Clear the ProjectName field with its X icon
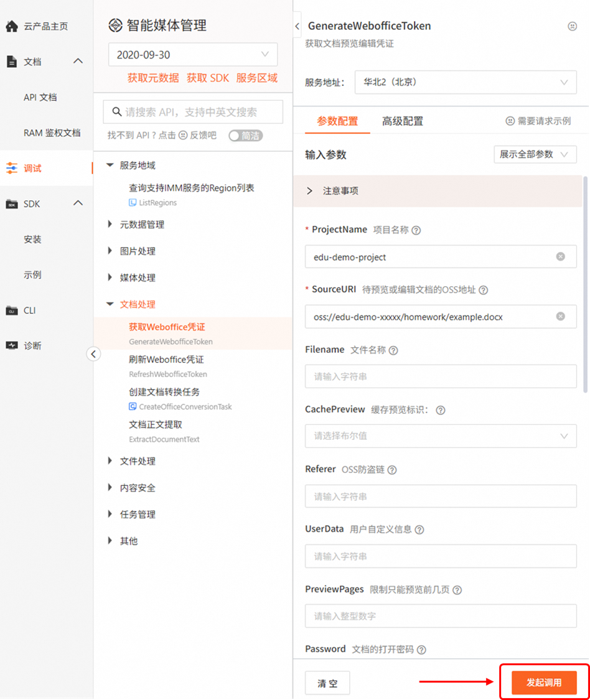Image resolution: width=590 pixels, height=700 pixels. [561, 257]
